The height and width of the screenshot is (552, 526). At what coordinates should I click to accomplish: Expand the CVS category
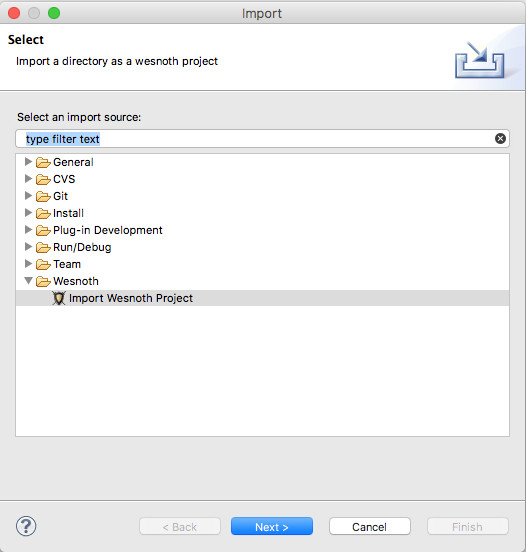(28, 178)
